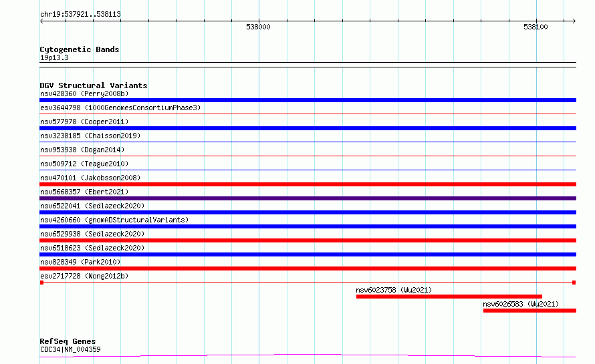Screen dimensions: 595x364
Task: Select the blue bar under nsv6518623
Action: pyautogui.click(x=308, y=254)
